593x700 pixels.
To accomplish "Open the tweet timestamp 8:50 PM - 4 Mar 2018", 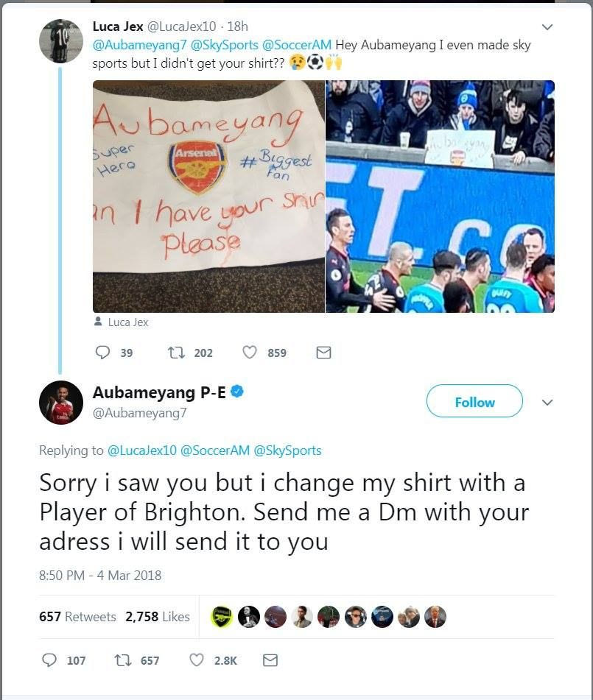I will pyautogui.click(x=100, y=575).
